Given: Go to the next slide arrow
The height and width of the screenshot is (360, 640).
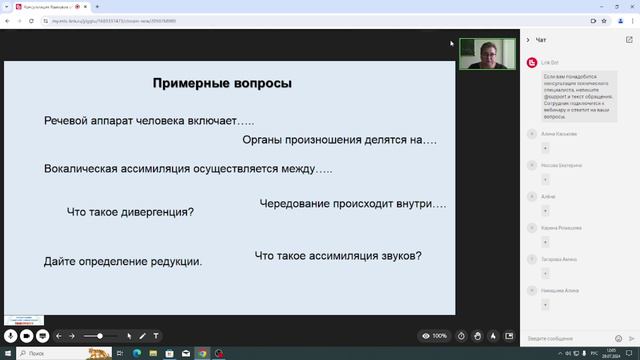Looking at the screenshot, I should [x=72, y=336].
